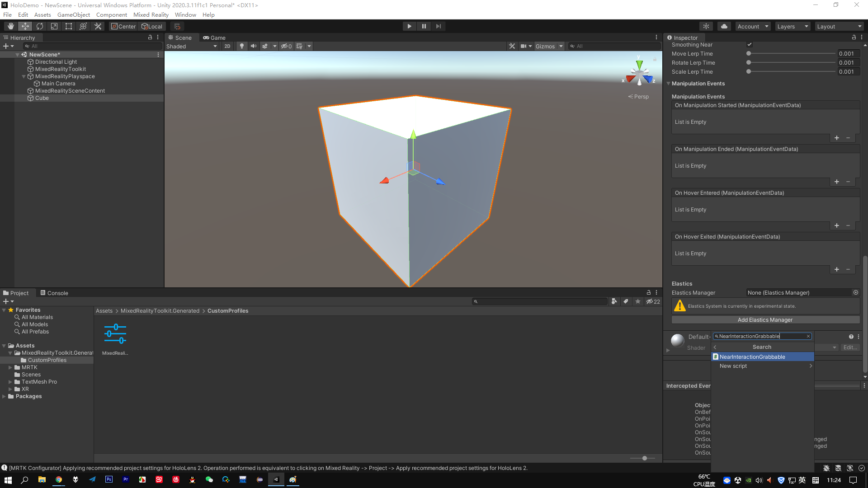Select the Scale tool
868x488 pixels.
coord(54,26)
